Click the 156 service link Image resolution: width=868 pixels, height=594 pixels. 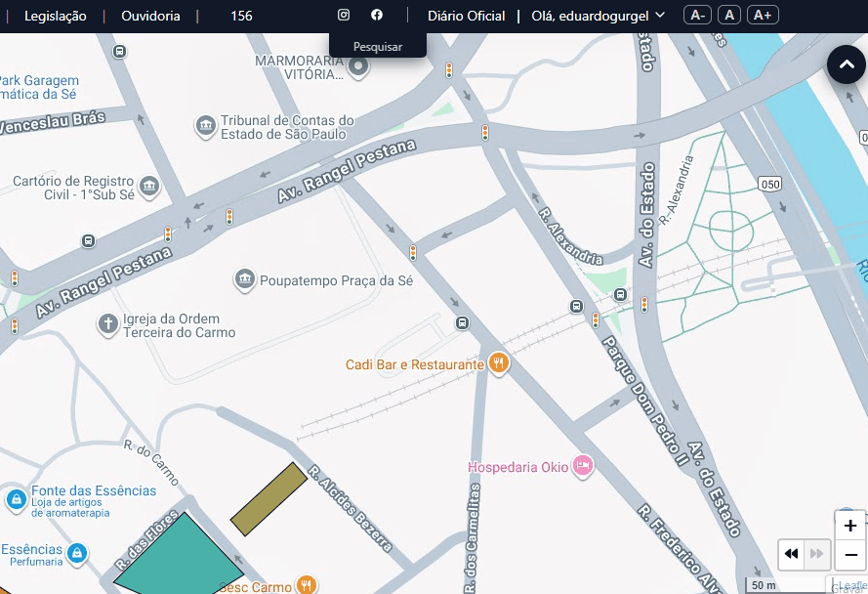pos(241,16)
